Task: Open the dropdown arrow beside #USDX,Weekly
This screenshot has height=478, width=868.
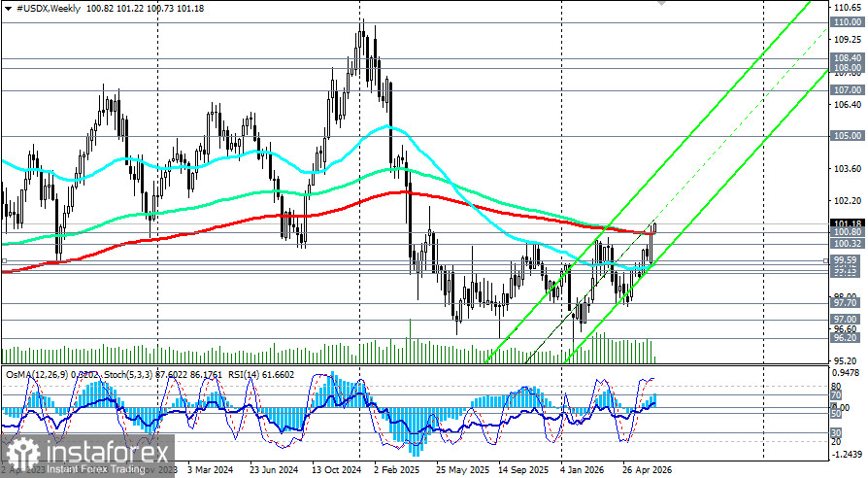Action: 8,9
